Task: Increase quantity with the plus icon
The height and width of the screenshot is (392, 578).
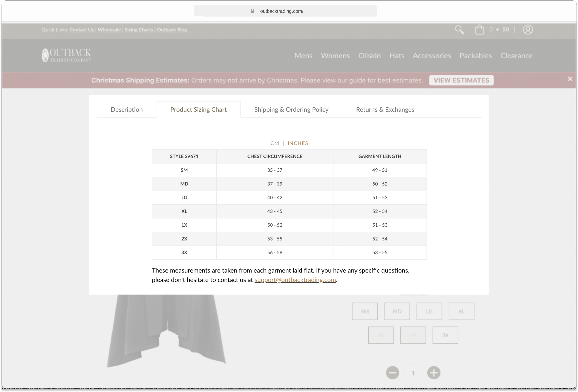Action: tap(434, 373)
